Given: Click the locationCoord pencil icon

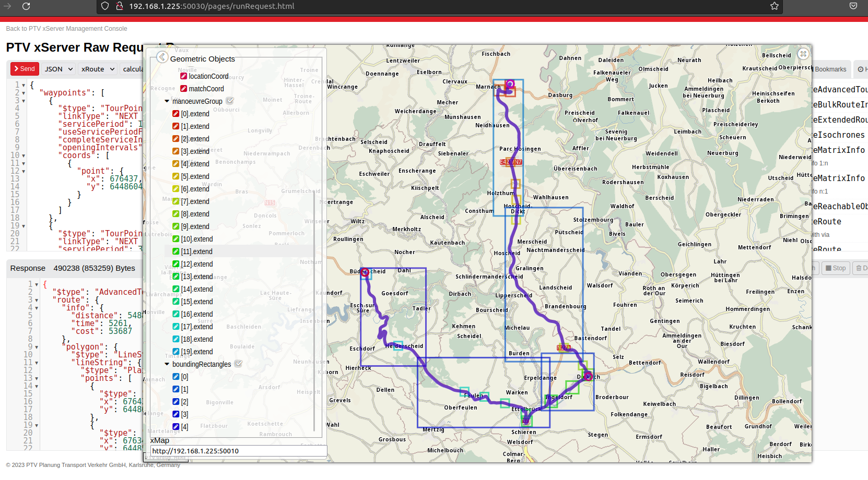Looking at the screenshot, I should coord(184,76).
